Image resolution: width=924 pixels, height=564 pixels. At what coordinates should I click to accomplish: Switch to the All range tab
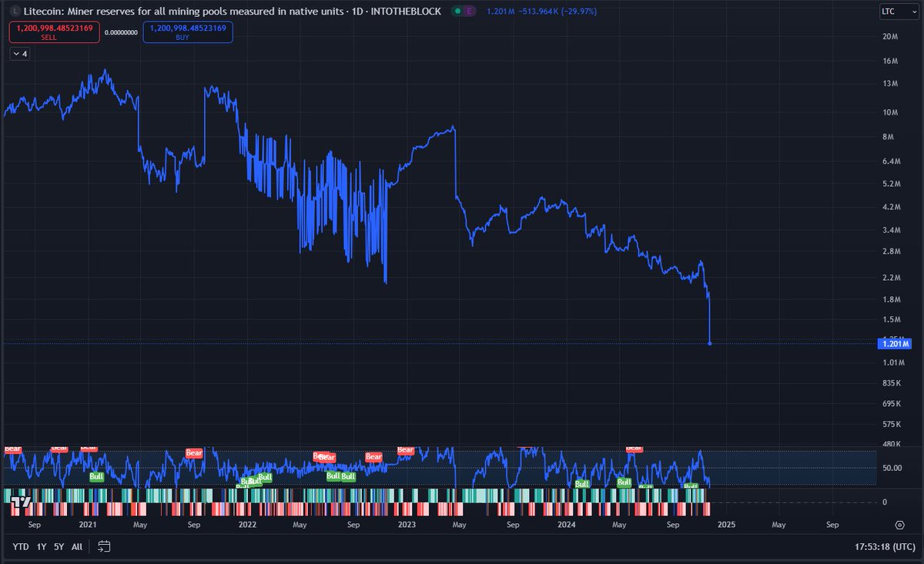click(75, 546)
